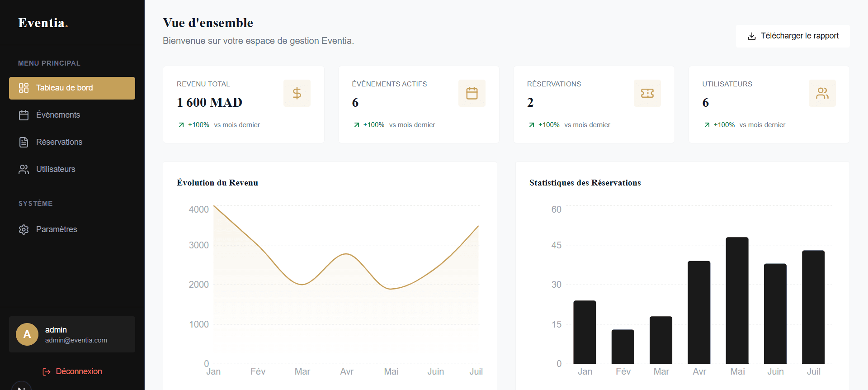Click the admin avatar circle with letter A

tap(27, 334)
